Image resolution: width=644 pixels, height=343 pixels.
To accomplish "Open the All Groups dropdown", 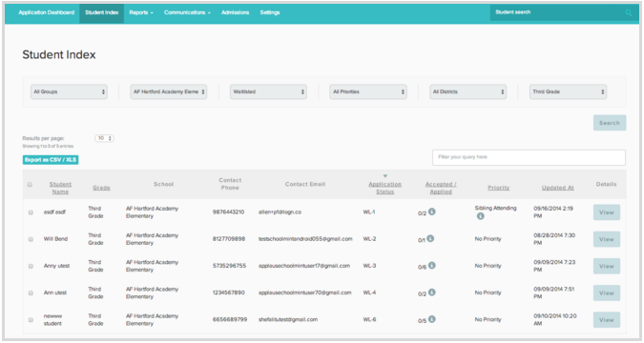I will click(69, 91).
